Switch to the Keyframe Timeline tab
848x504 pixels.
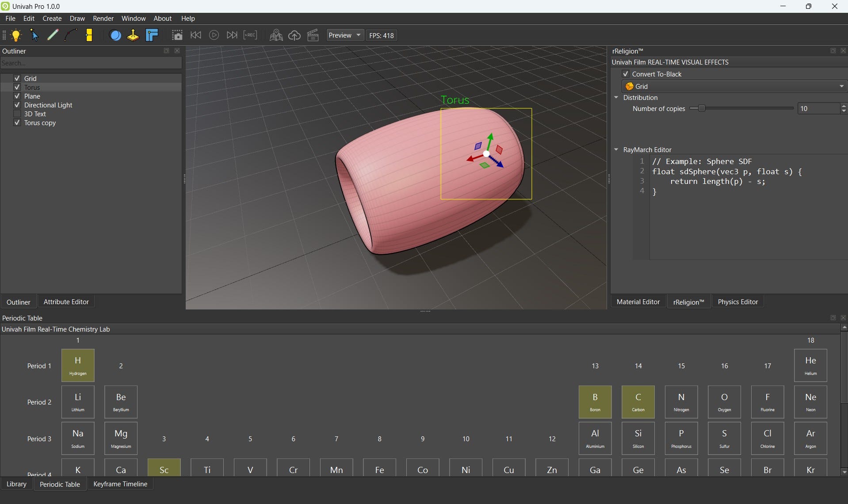click(120, 484)
